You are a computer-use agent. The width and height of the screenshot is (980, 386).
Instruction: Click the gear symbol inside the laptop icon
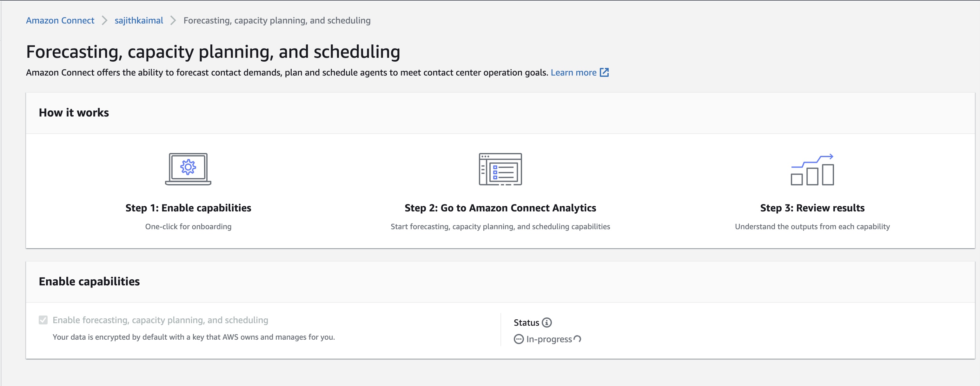[188, 166]
